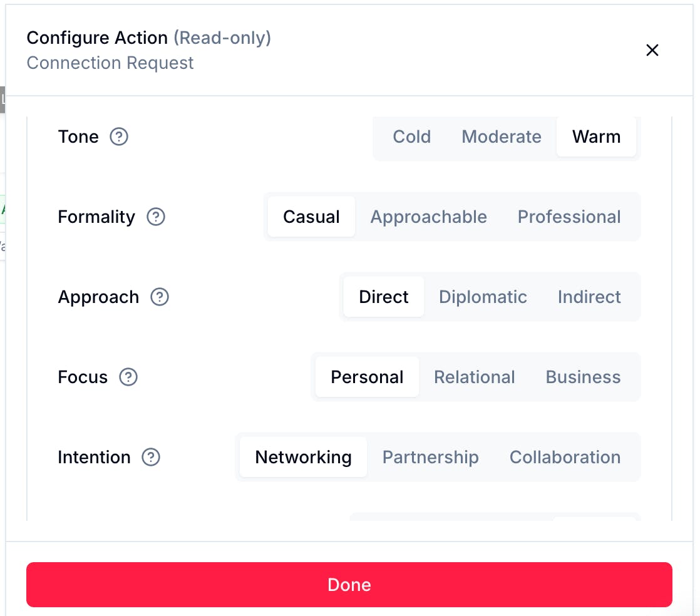Image resolution: width=700 pixels, height=616 pixels.
Task: Click the question mark next to Focus
Action: (x=128, y=377)
